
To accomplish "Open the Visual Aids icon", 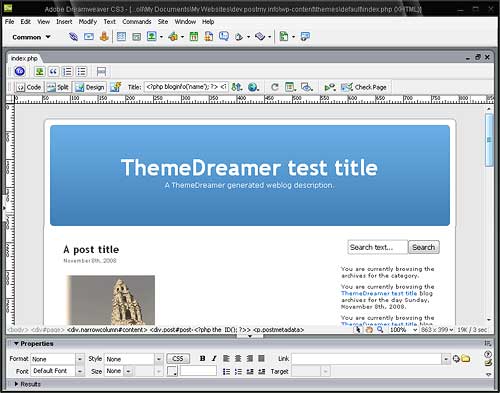I will click(x=307, y=87).
